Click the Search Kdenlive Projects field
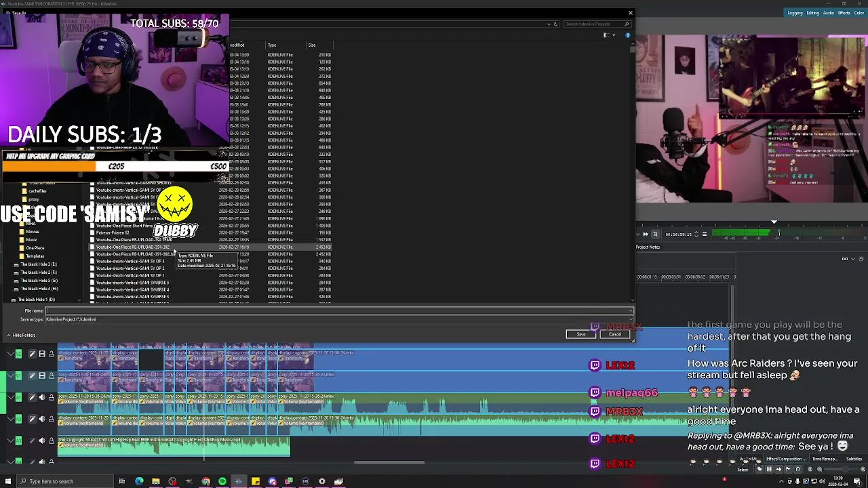Screen dimensions: 868x488 (597, 24)
